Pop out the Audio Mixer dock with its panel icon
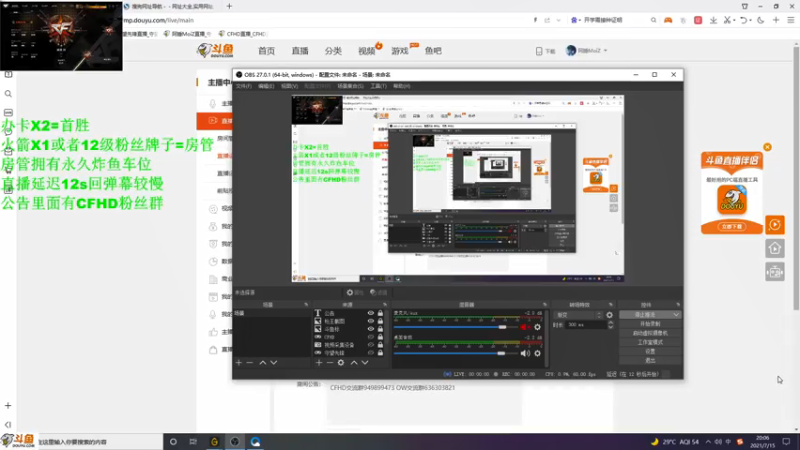 pos(544,305)
